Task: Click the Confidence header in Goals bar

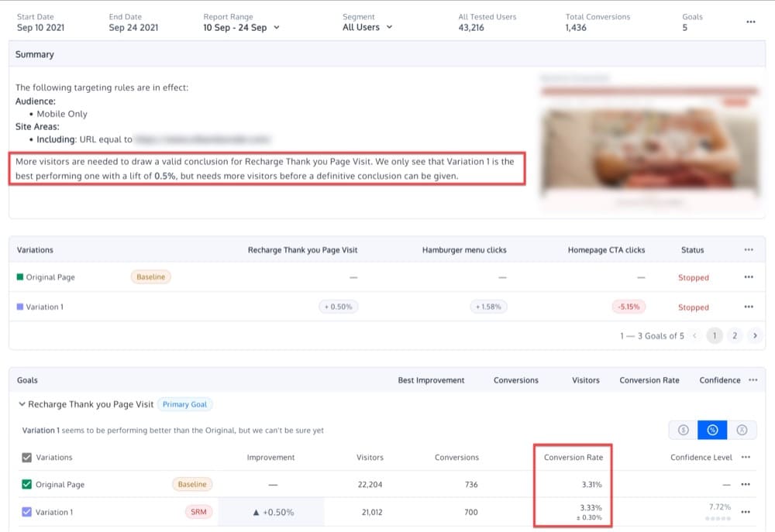Action: 720,380
